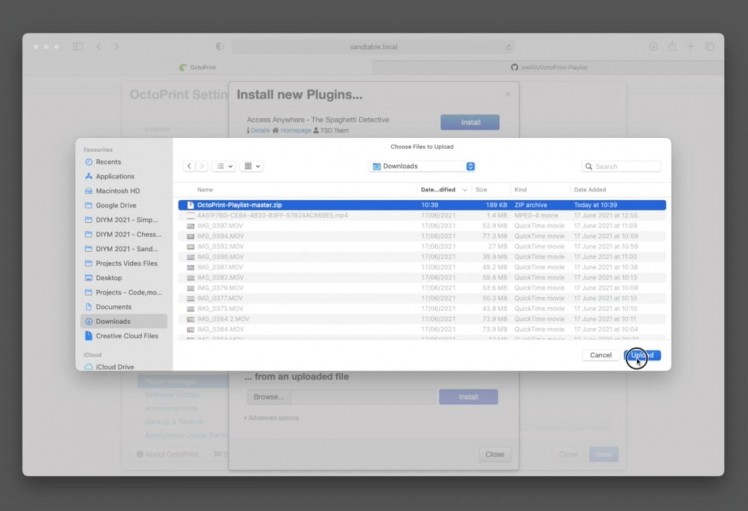Viewport: 748px width, 511px height.
Task: Open the Homepage link for Spaghetti Detective
Action: pos(295,130)
